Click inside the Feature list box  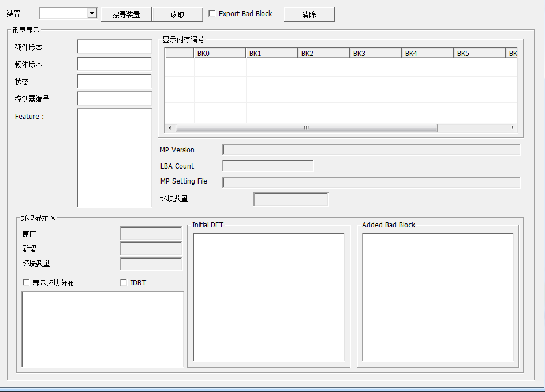[114, 158]
